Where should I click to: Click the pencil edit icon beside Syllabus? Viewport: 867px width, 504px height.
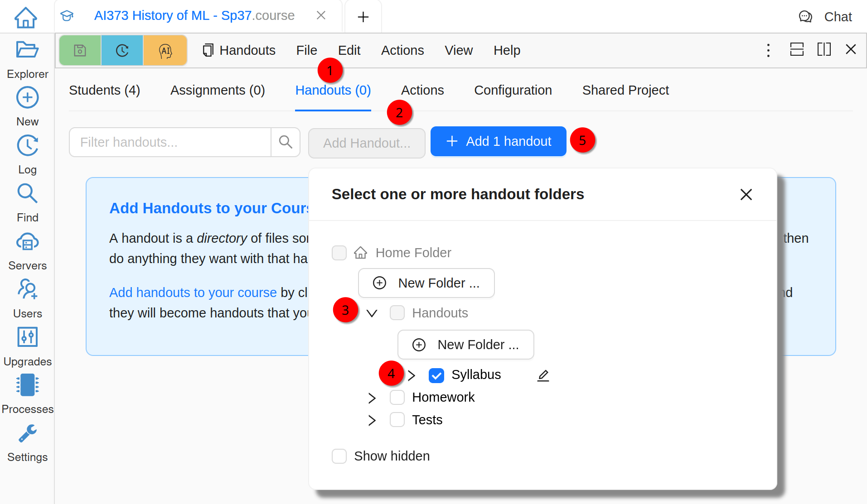(x=543, y=375)
